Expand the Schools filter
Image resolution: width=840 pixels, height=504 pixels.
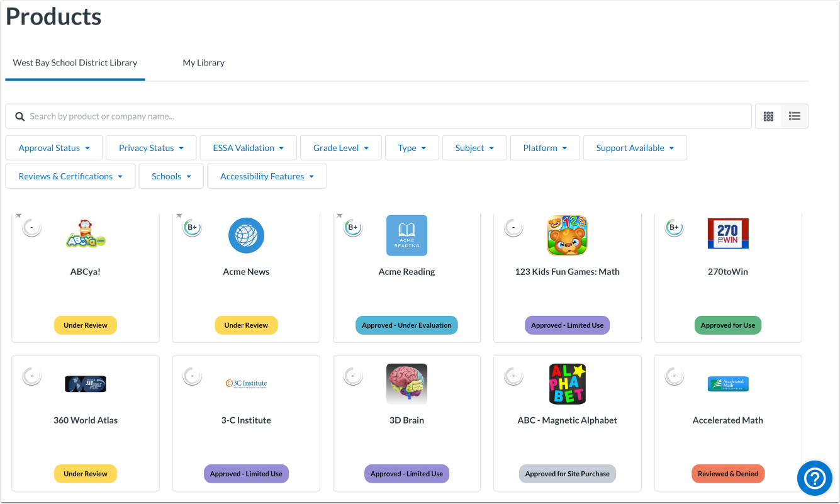171,176
